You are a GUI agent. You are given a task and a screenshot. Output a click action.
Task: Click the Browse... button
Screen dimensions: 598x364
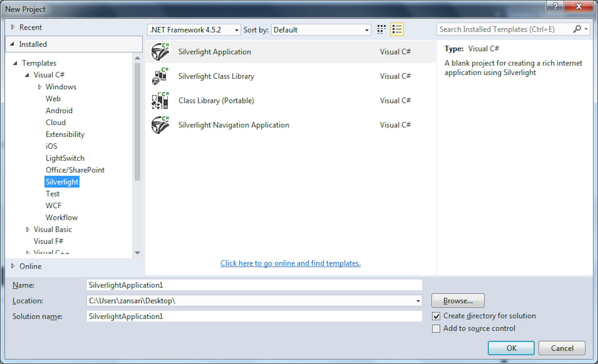(x=458, y=301)
